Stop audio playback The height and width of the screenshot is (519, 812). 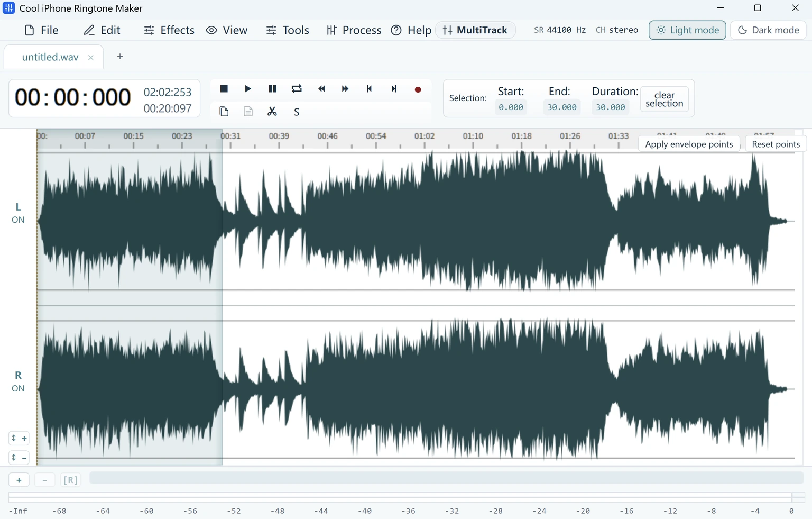(224, 89)
